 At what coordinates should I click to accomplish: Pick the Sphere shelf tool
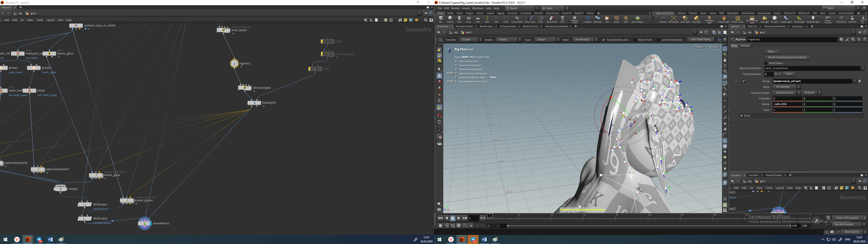click(450, 20)
